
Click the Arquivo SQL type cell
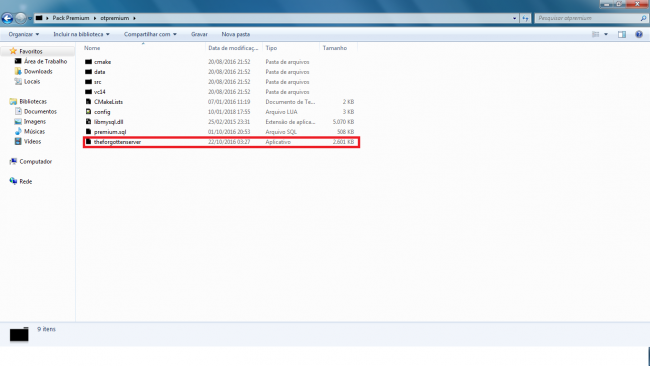pyautogui.click(x=281, y=132)
